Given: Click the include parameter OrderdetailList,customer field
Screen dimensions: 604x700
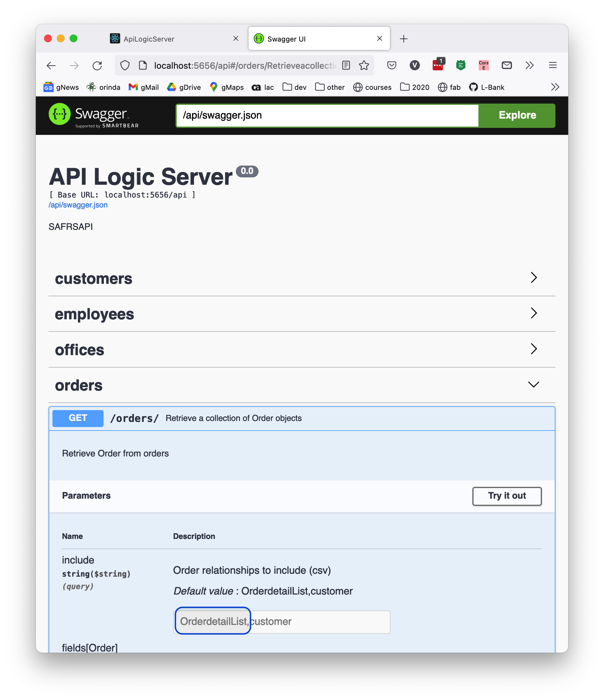Looking at the screenshot, I should coord(282,622).
